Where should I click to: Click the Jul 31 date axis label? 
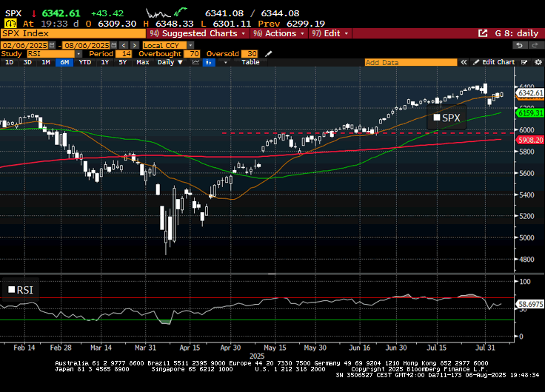pos(485,348)
